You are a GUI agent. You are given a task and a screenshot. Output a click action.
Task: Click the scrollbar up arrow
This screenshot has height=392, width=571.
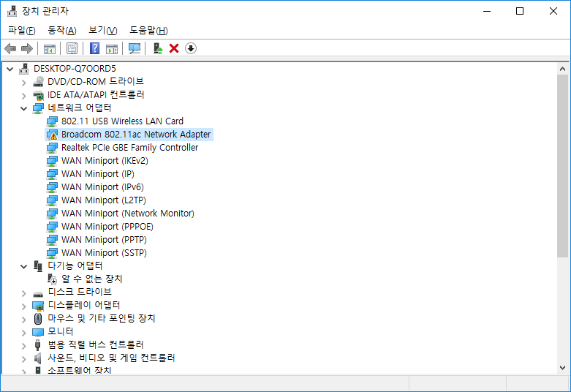pos(562,69)
